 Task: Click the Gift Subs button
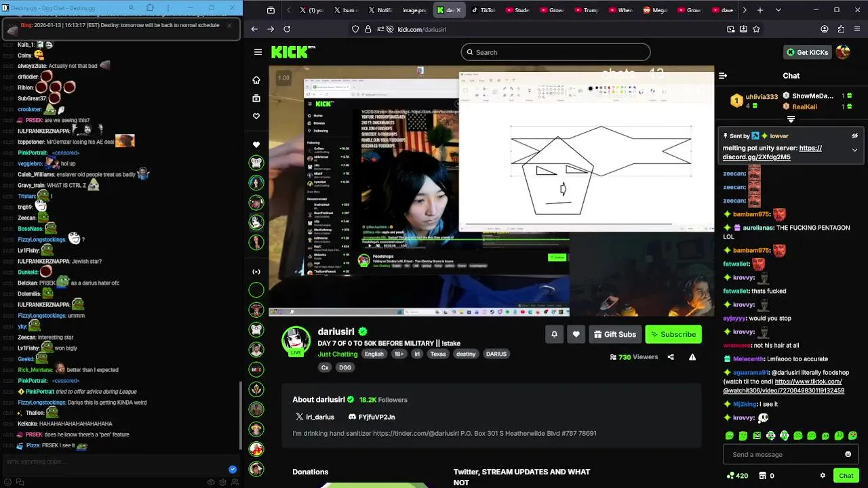click(615, 334)
